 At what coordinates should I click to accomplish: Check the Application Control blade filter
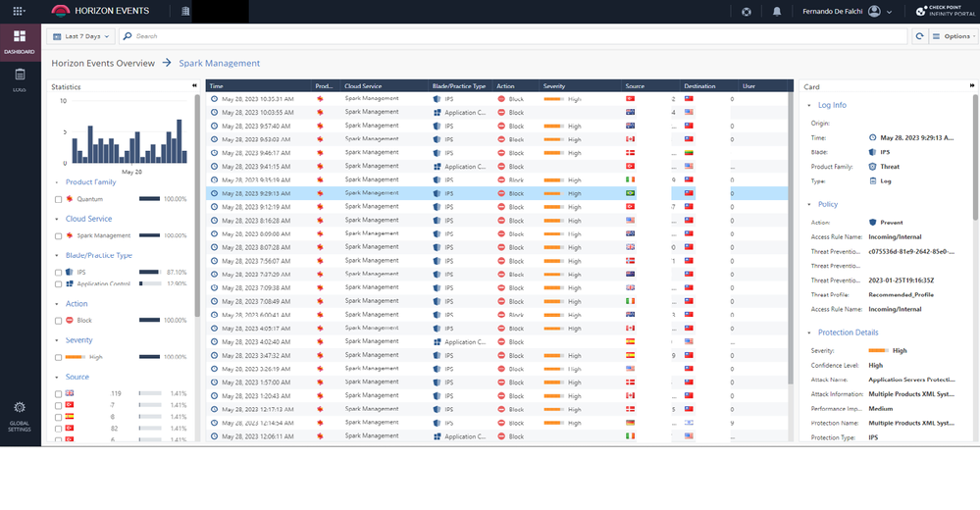[x=58, y=284]
